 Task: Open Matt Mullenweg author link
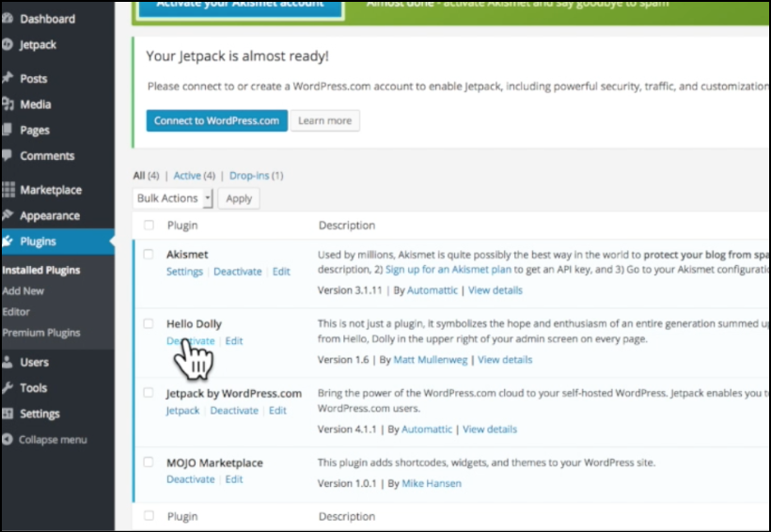(431, 360)
